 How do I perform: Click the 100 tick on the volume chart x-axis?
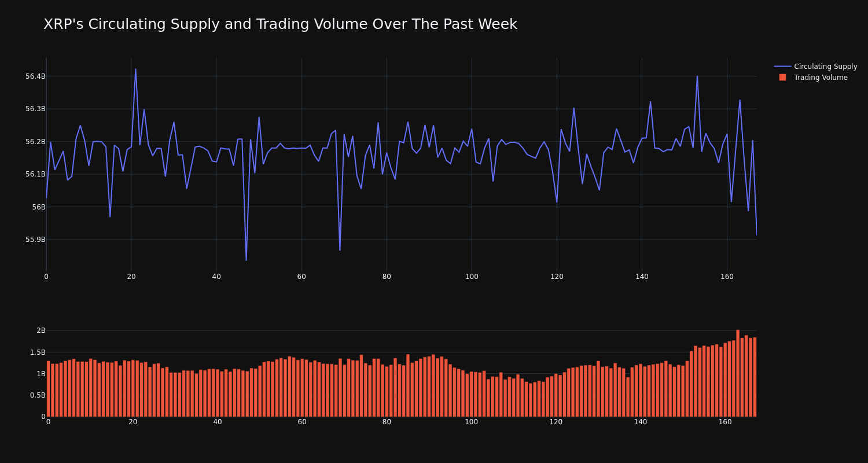tap(472, 422)
